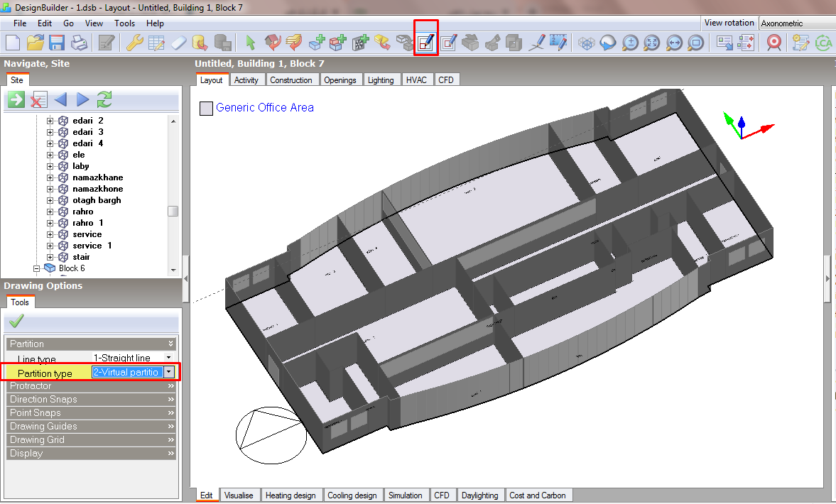Viewport: 836px width, 504px height.
Task: Click the LCA icon in toolbar
Action: click(x=824, y=43)
